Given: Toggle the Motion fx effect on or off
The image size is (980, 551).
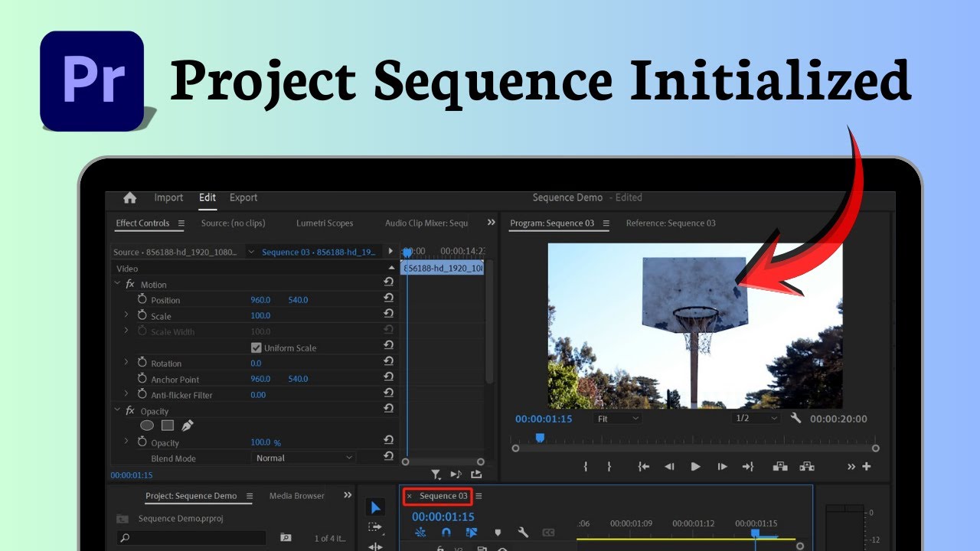Looking at the screenshot, I should (x=130, y=284).
